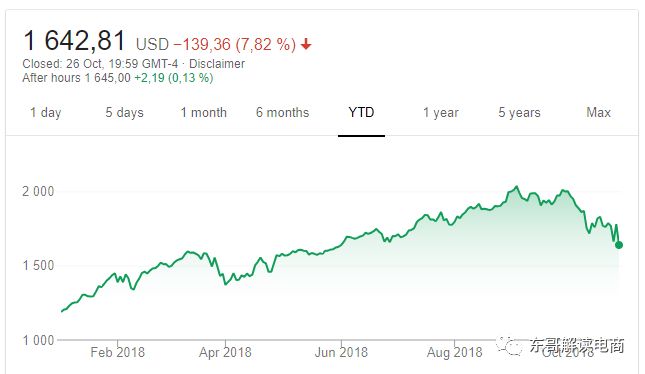The height and width of the screenshot is (374, 645).
Task: Click the Jun 2018 axis label
Action: click(x=341, y=352)
